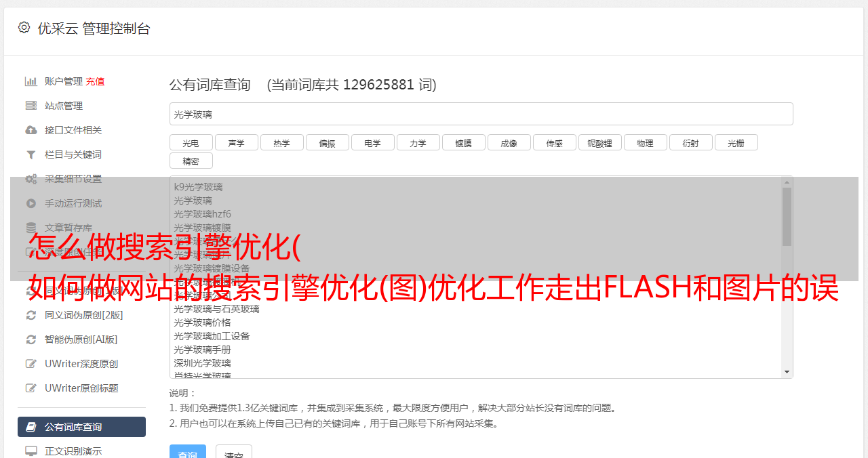Click the 清空 button
Screen dimensions: 868x458
(233, 451)
